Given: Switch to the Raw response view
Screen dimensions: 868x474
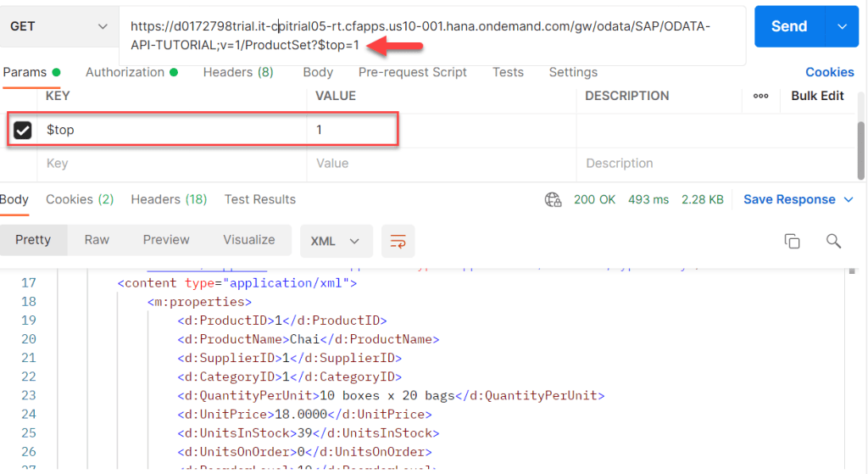Looking at the screenshot, I should pyautogui.click(x=97, y=240).
